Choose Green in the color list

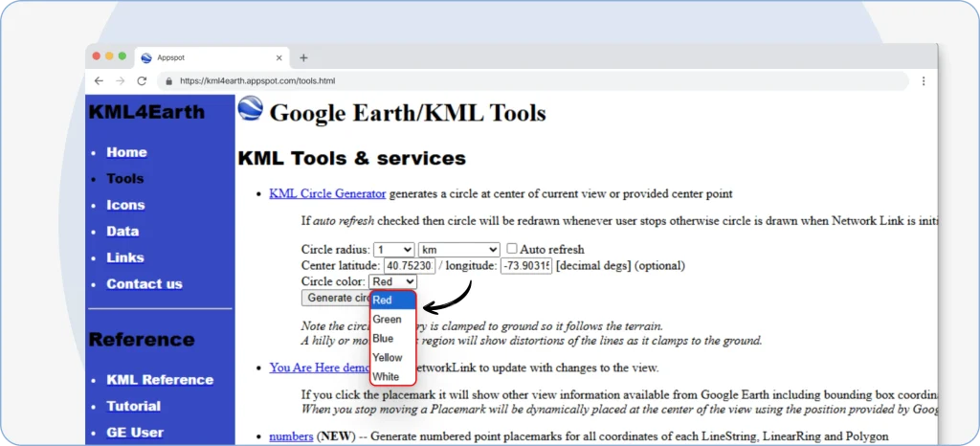point(392,320)
